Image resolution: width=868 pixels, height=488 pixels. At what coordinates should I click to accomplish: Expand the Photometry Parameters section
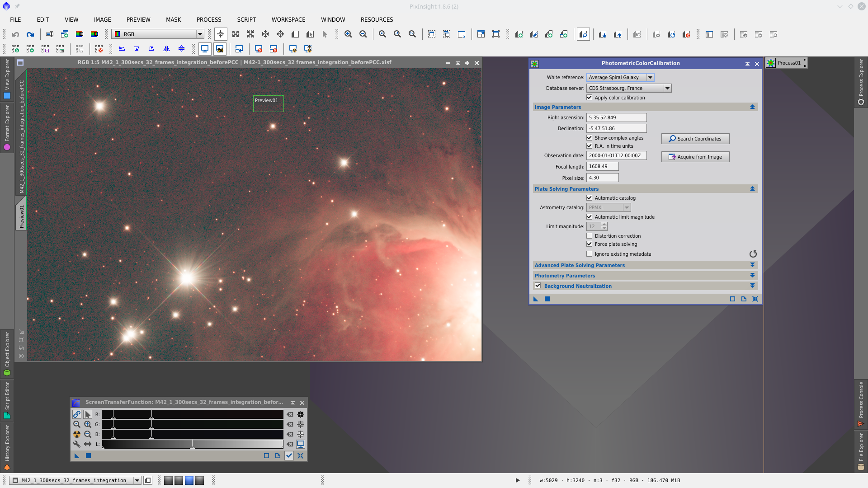752,276
